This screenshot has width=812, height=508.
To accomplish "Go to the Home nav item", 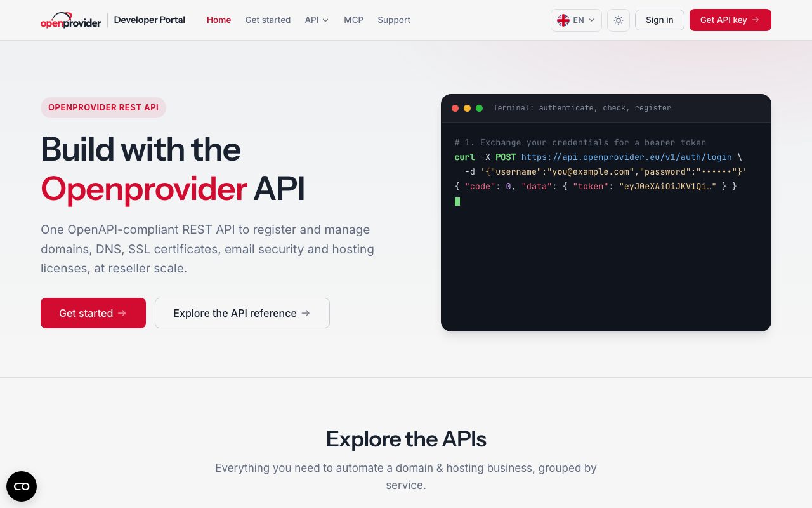I will click(x=219, y=20).
